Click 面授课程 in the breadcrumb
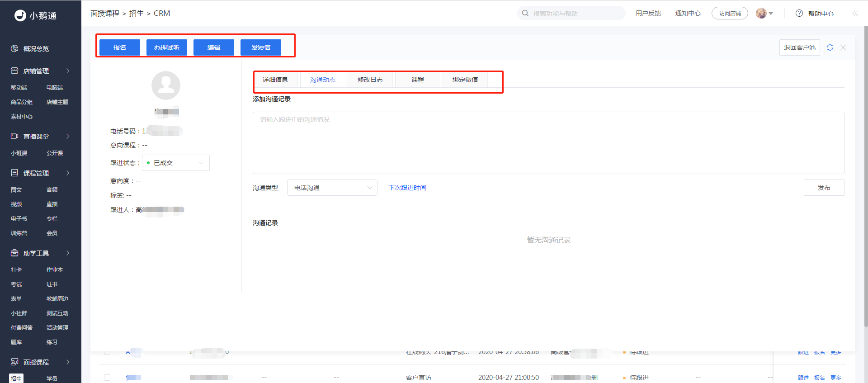 pyautogui.click(x=105, y=14)
